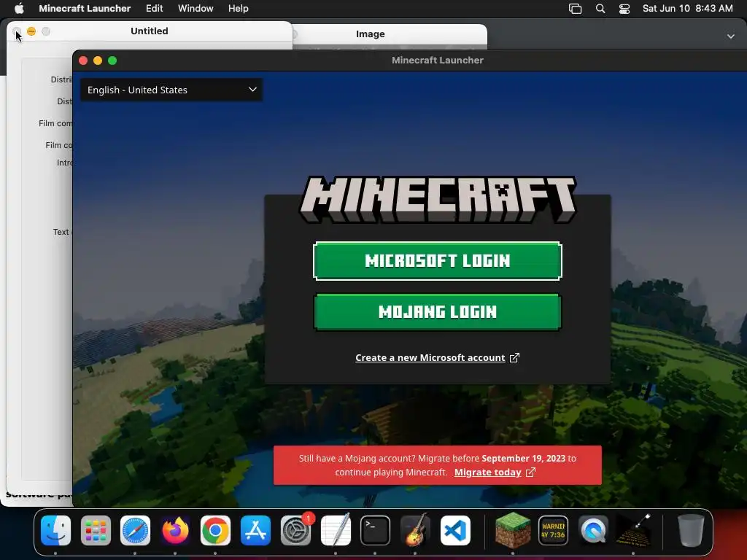This screenshot has height=560, width=747.
Task: Open the Window menu
Action: click(196, 8)
